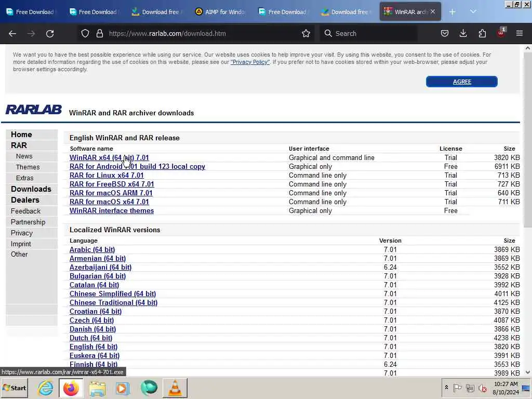Image resolution: width=532 pixels, height=399 pixels.
Task: Click the muted volume speaker tray icon
Action: coord(482,388)
